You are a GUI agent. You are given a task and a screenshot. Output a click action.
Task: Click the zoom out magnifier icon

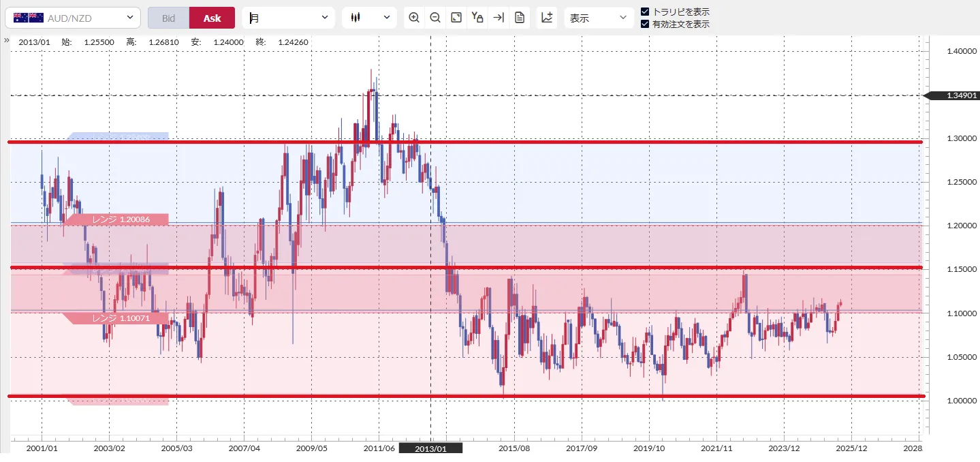coord(435,18)
